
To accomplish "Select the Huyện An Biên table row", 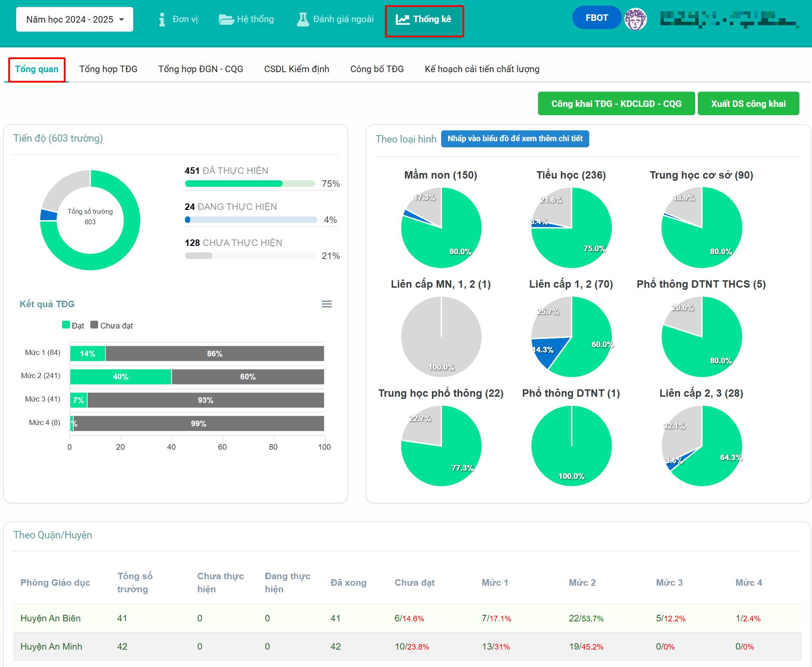I will (407, 618).
